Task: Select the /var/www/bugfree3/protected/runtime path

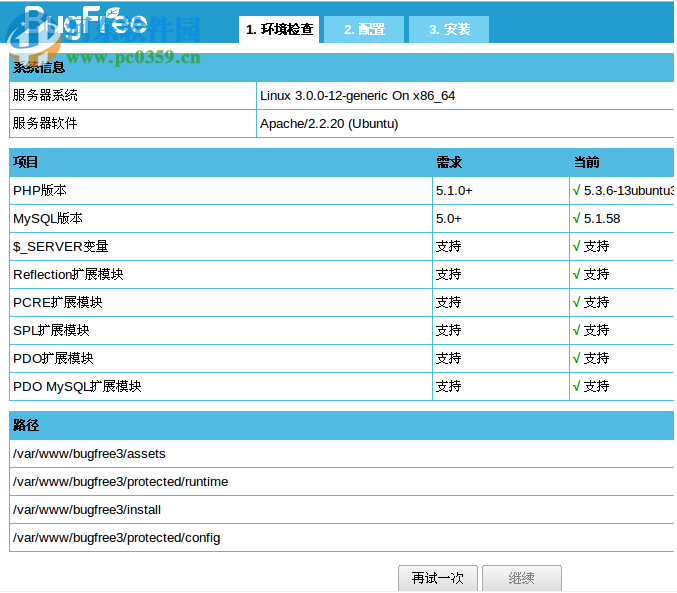Action: [120, 482]
